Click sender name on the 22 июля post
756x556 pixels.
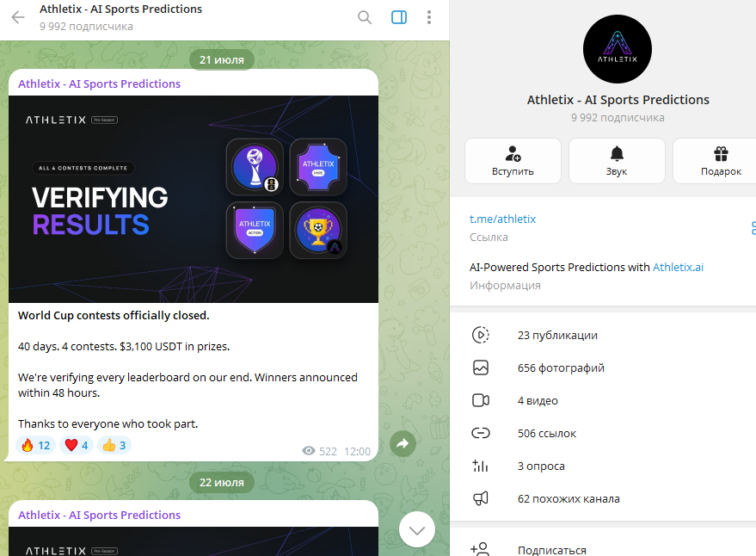coord(99,515)
